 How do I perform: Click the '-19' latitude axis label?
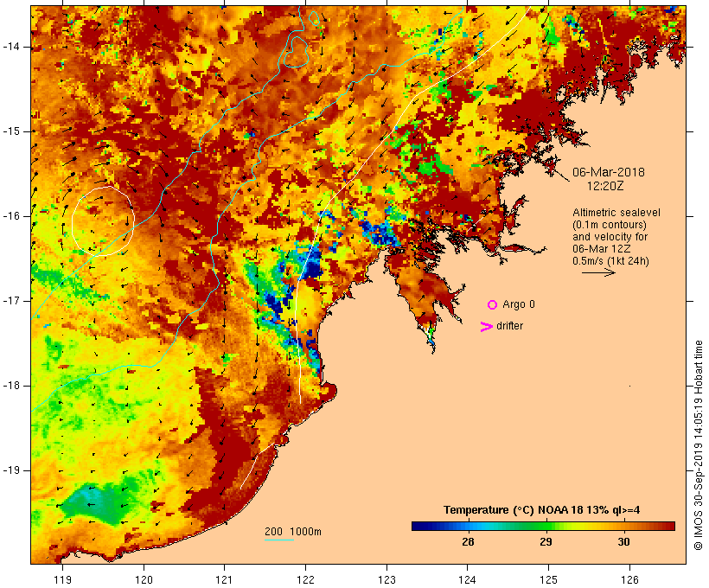tap(11, 470)
